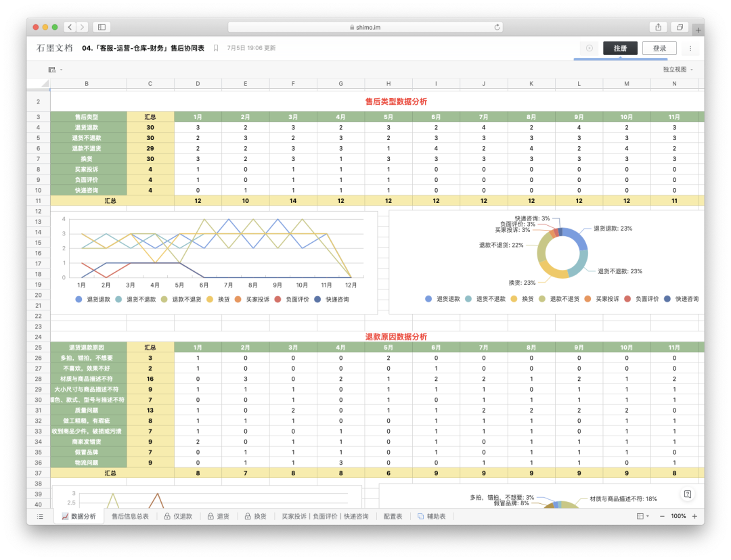Toggle 换货 in donut chart legend
731x560 pixels.
pyautogui.click(x=522, y=299)
